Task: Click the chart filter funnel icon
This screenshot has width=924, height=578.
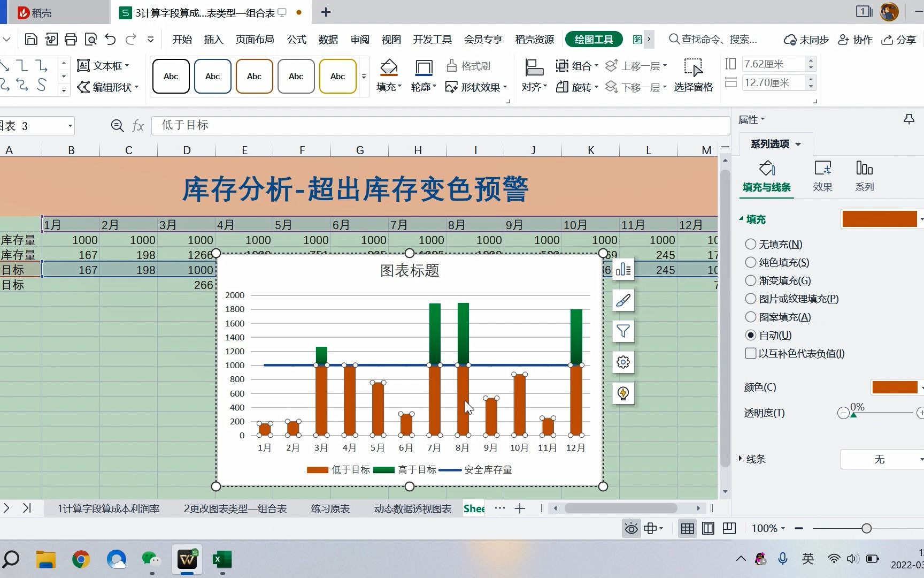Action: 622,331
